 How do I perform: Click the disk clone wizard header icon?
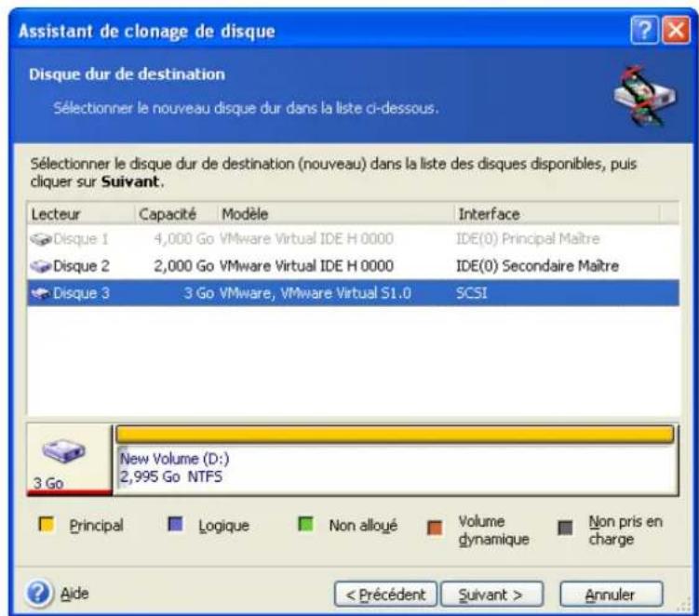644,96
